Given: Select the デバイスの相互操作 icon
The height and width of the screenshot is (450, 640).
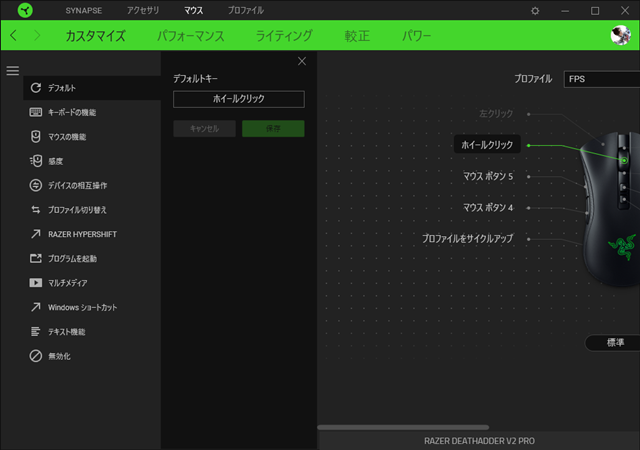Looking at the screenshot, I should point(36,185).
